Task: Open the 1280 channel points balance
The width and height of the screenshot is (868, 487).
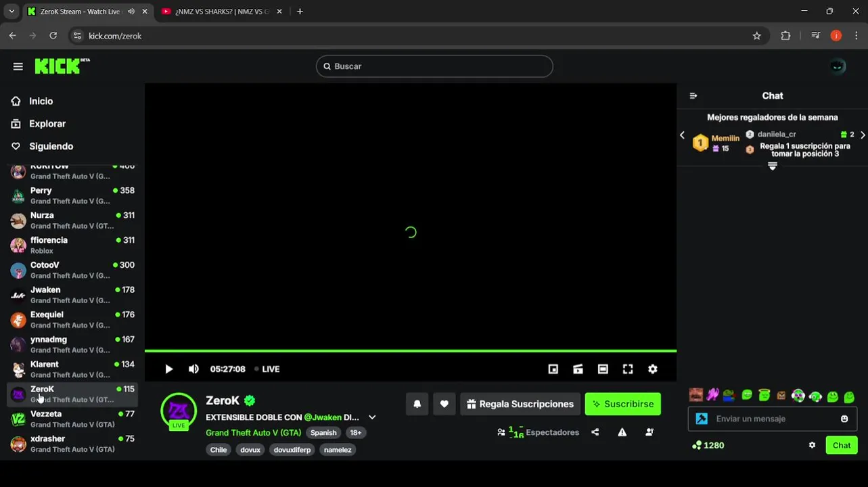Action: click(x=708, y=445)
